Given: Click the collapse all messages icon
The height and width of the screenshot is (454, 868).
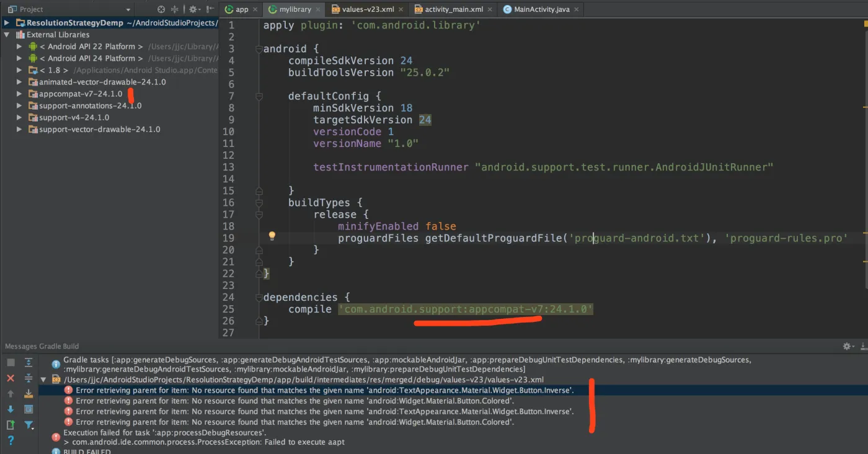Looking at the screenshot, I should (29, 378).
